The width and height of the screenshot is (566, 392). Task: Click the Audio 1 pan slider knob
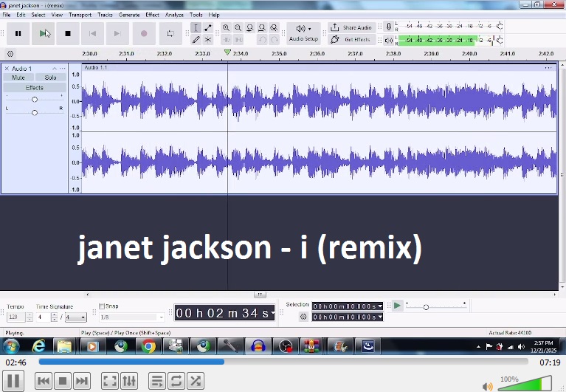coord(35,113)
